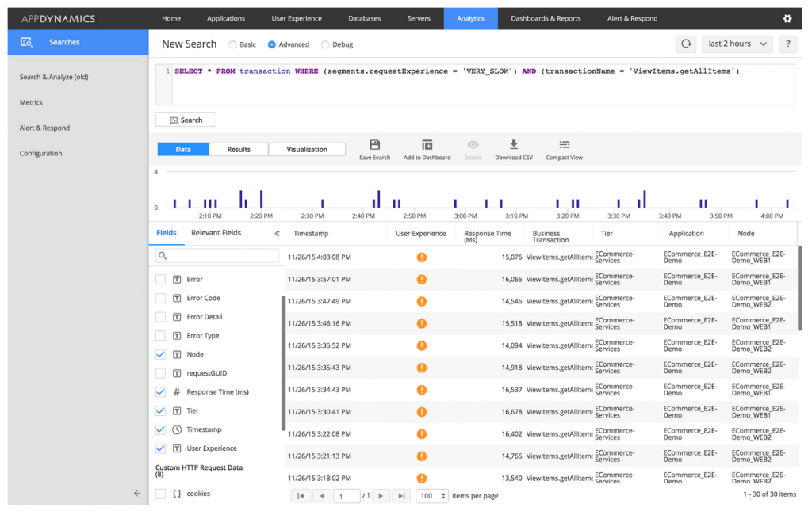Open the Databases menu
Viewport: 812px width, 515px height.
[x=365, y=19]
